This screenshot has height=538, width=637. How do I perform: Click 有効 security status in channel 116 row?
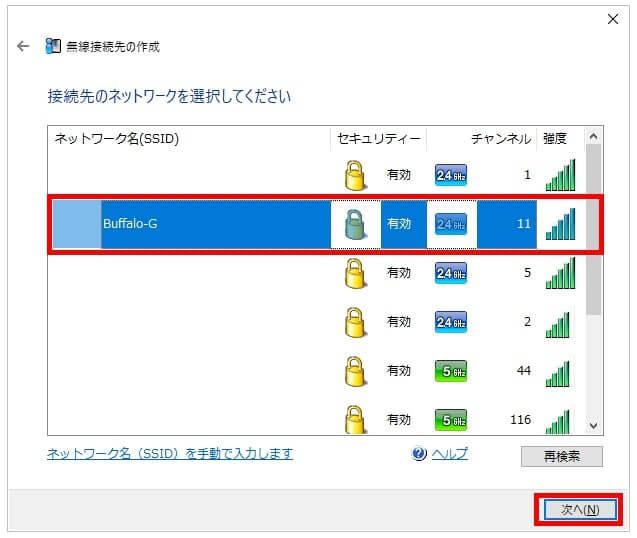pos(399,419)
